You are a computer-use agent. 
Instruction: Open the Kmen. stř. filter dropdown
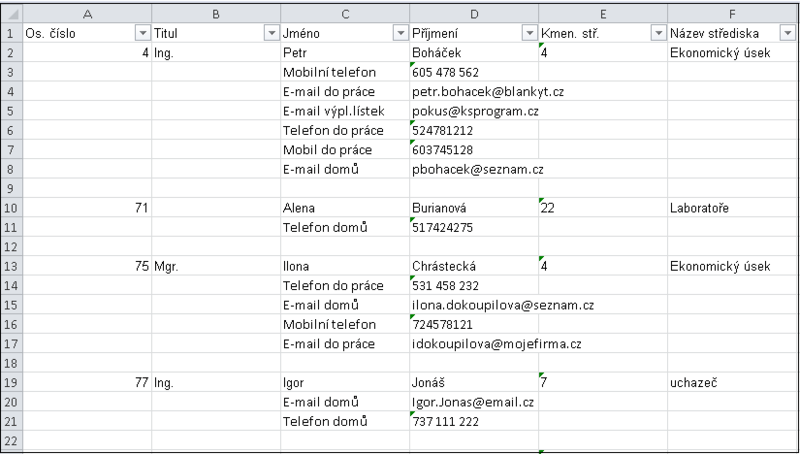pos(659,33)
